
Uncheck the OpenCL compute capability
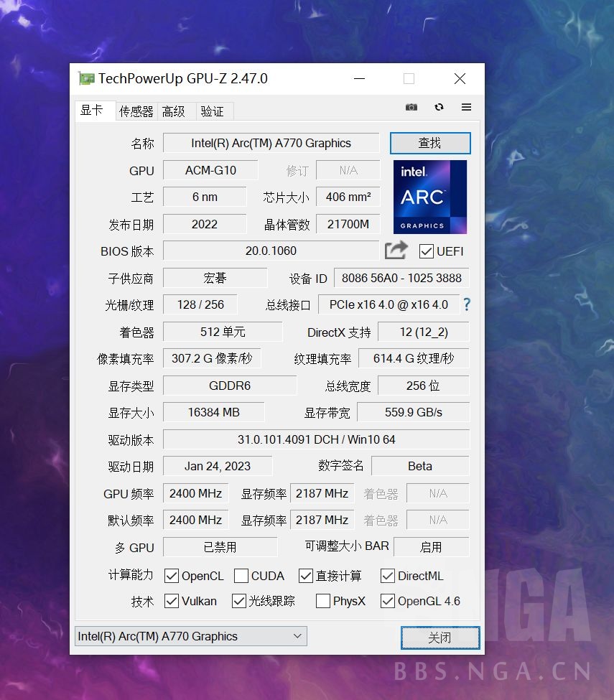pos(171,575)
